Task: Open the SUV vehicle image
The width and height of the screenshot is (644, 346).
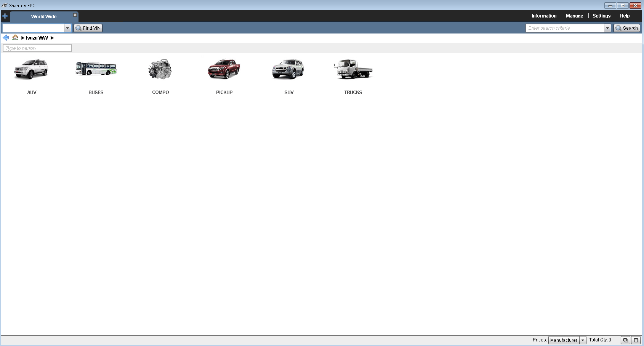Action: (x=288, y=69)
